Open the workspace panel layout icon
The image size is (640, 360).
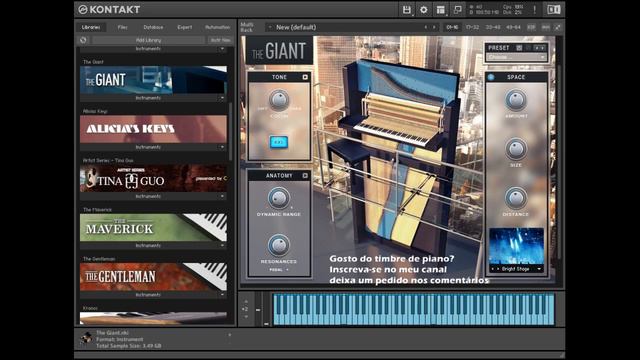[x=440, y=10]
